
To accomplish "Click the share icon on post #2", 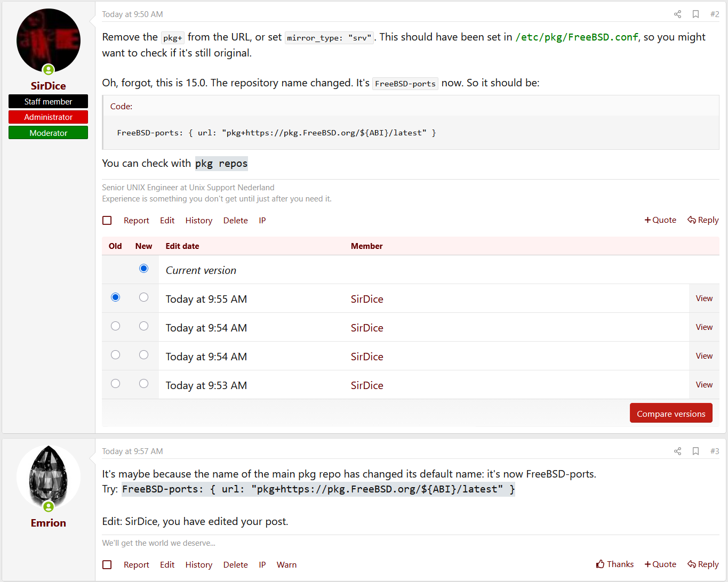I will tap(677, 14).
